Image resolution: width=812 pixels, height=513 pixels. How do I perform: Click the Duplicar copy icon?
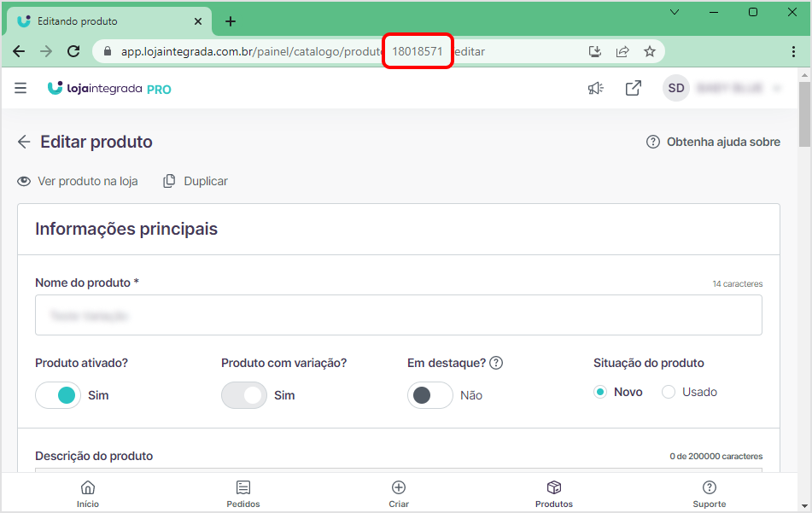point(169,181)
